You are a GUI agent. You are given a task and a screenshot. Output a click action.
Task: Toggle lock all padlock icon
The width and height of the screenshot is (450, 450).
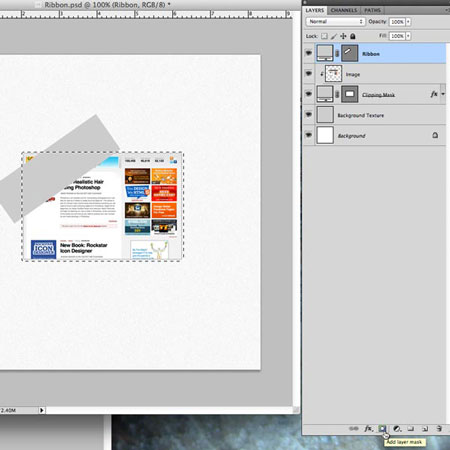(x=353, y=36)
